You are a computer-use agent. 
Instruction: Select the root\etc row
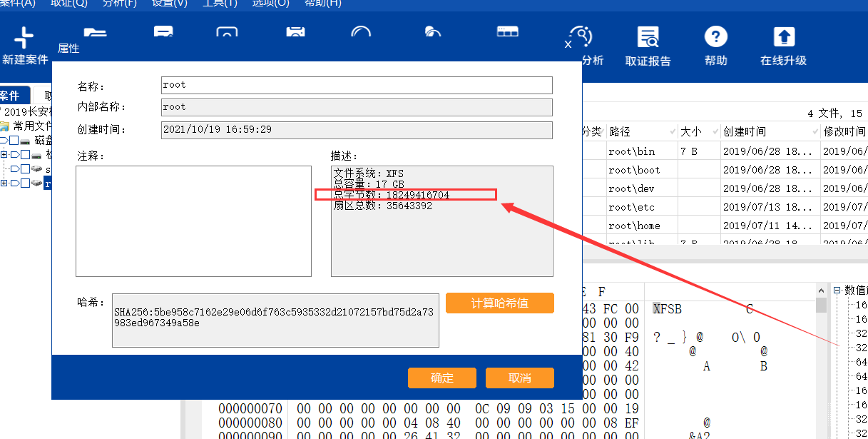[725, 207]
